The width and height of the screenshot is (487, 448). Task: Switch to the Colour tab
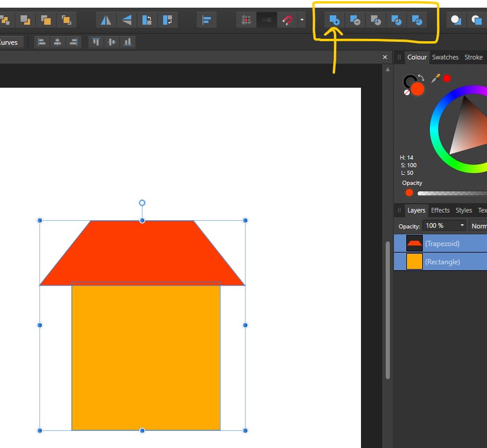[x=417, y=57]
